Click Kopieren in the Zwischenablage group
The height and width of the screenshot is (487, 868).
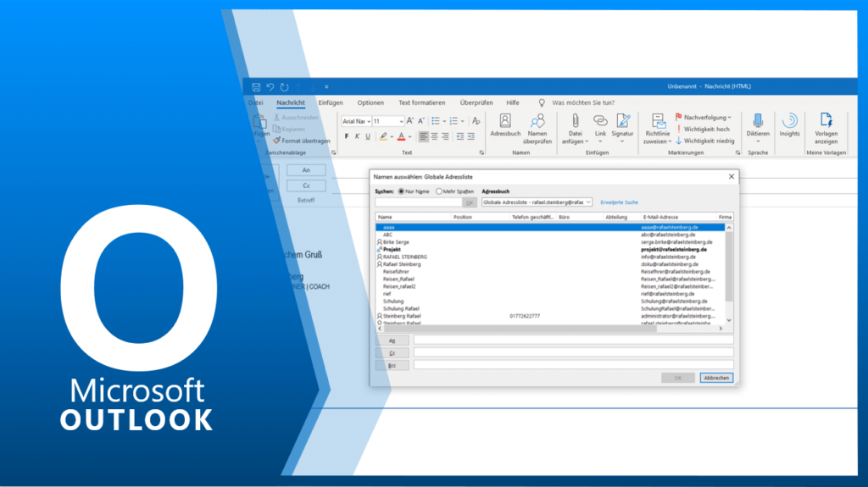[289, 129]
